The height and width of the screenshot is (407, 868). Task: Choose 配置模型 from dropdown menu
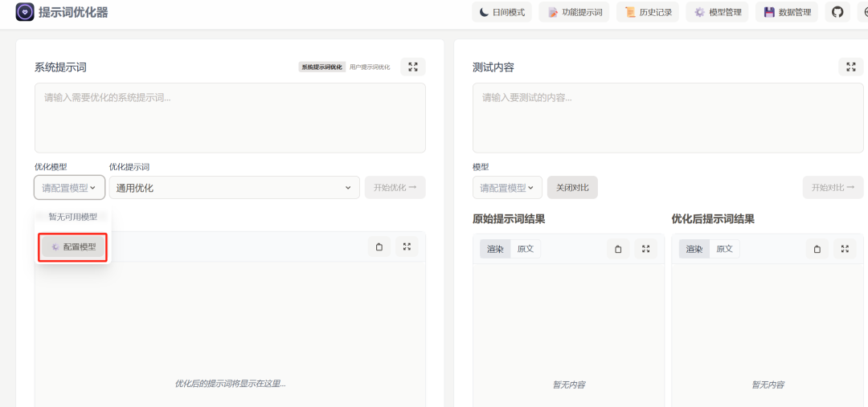(x=73, y=247)
